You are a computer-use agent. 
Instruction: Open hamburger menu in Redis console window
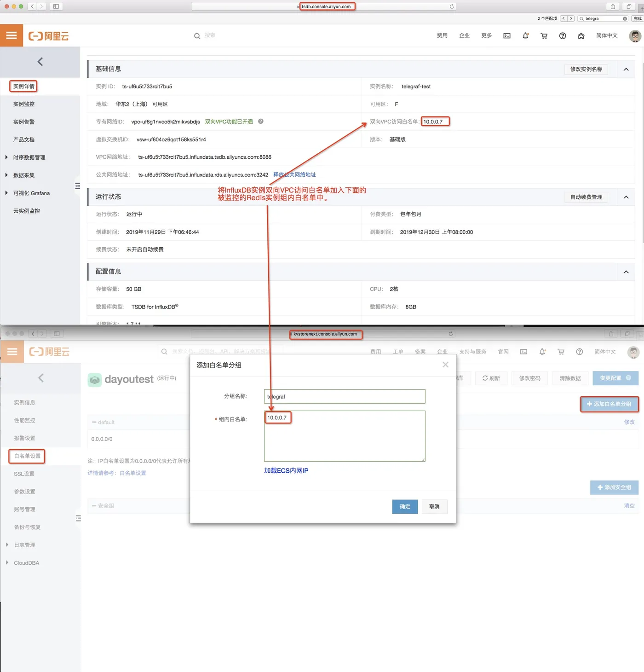[x=12, y=352]
